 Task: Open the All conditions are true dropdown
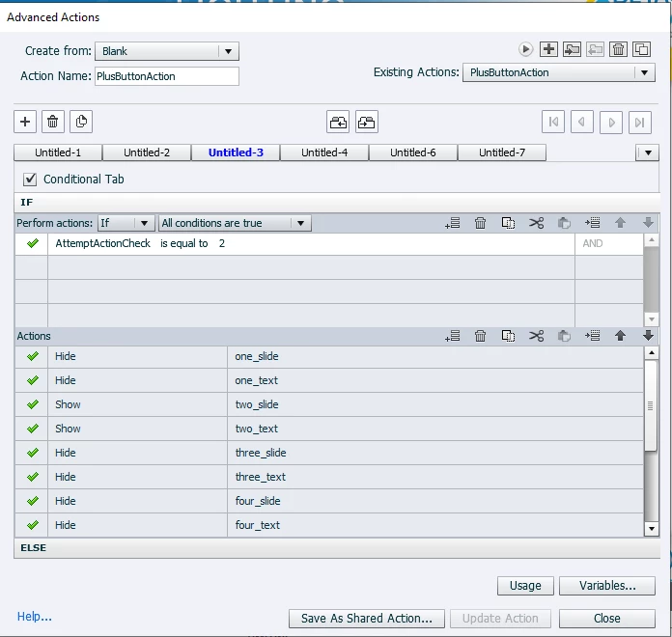235,223
